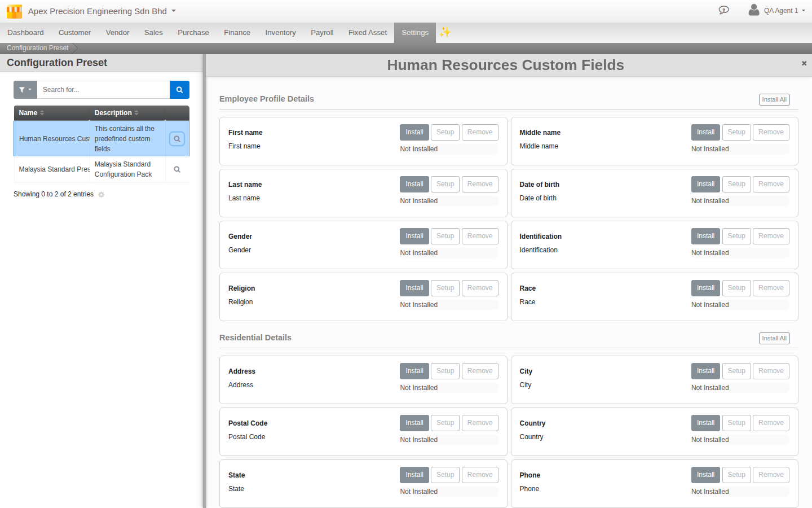Image resolution: width=812 pixels, height=508 pixels.
Task: Install the Race field
Action: coord(705,288)
